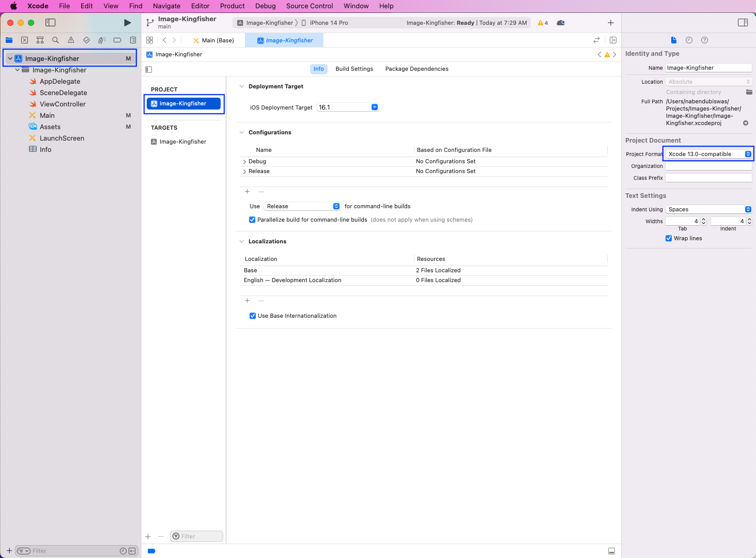Image resolution: width=756 pixels, height=558 pixels.
Task: Increase the Tab width stepper
Action: tap(703, 219)
